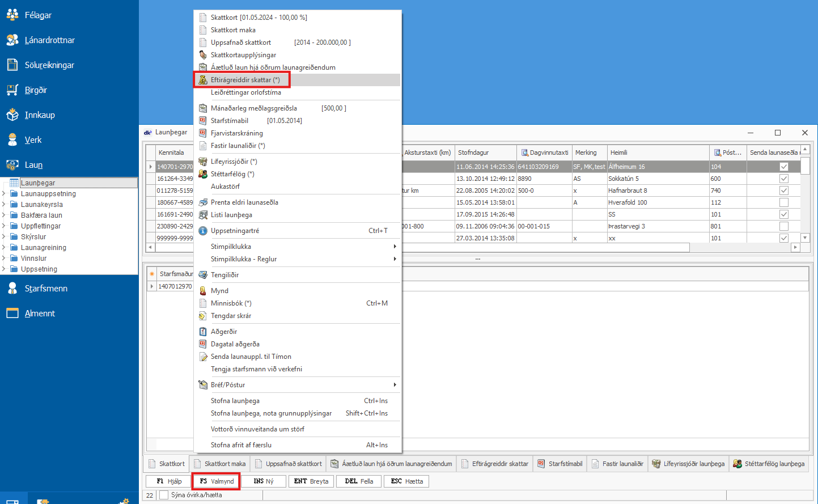Open the Lánardrottnar module icon

tap(12, 40)
